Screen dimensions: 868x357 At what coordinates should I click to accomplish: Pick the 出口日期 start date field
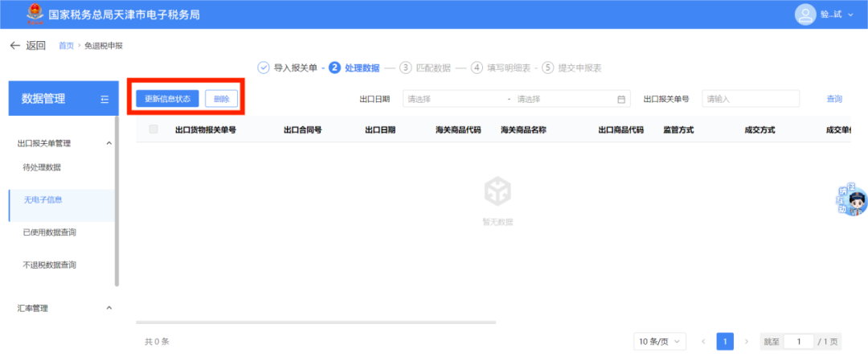(454, 99)
